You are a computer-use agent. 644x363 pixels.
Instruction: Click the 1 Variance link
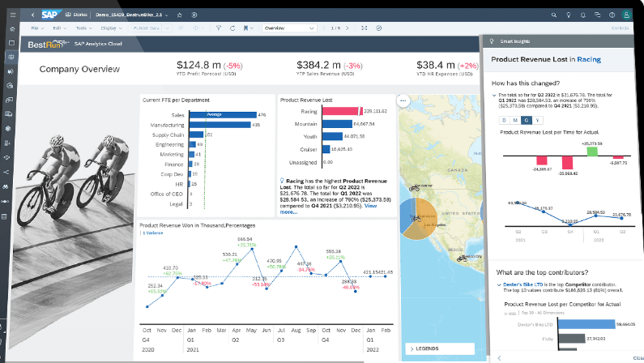[x=152, y=233]
